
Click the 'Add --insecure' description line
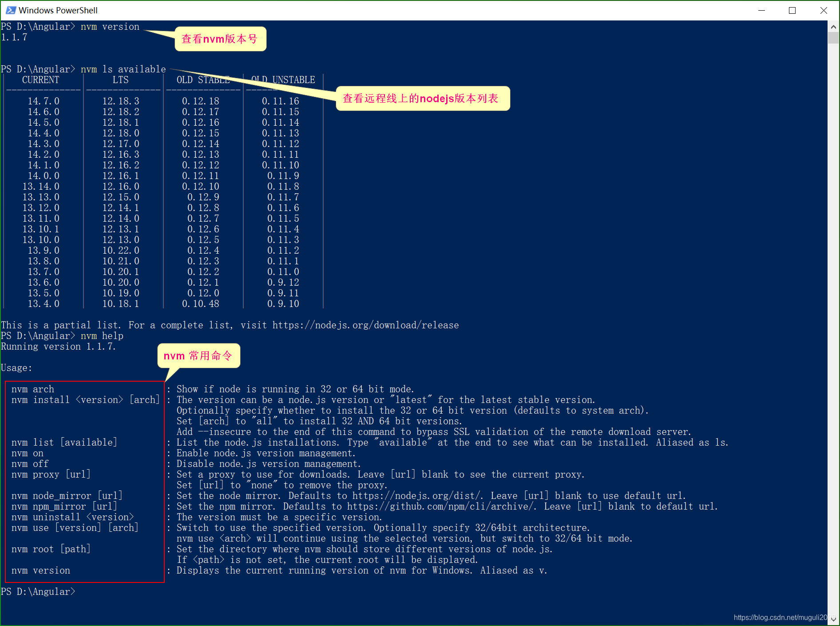click(434, 432)
